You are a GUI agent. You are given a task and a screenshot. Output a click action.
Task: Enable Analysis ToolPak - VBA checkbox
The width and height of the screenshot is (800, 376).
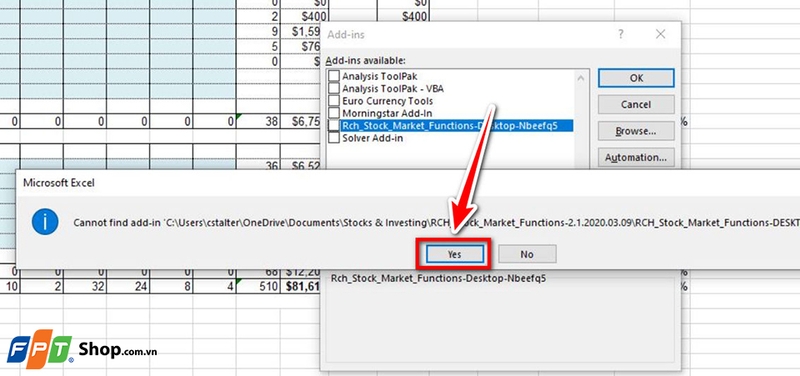tap(333, 88)
